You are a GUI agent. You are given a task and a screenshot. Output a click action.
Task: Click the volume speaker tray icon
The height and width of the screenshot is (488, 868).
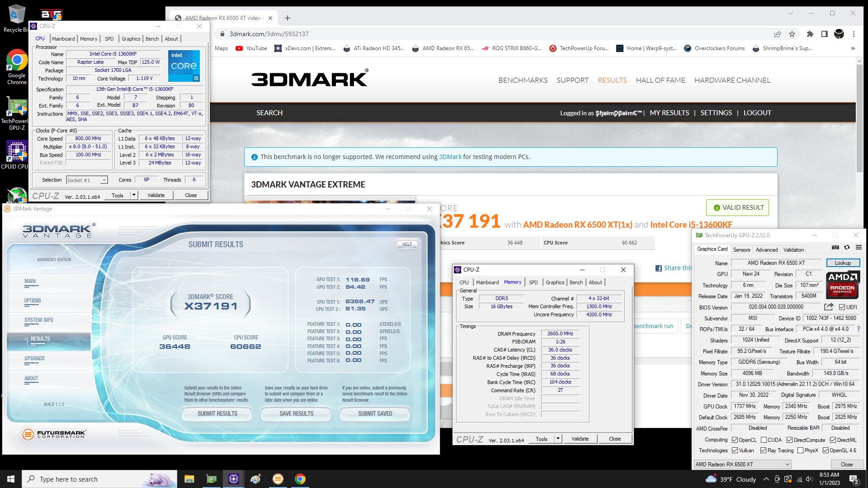tap(809, 479)
